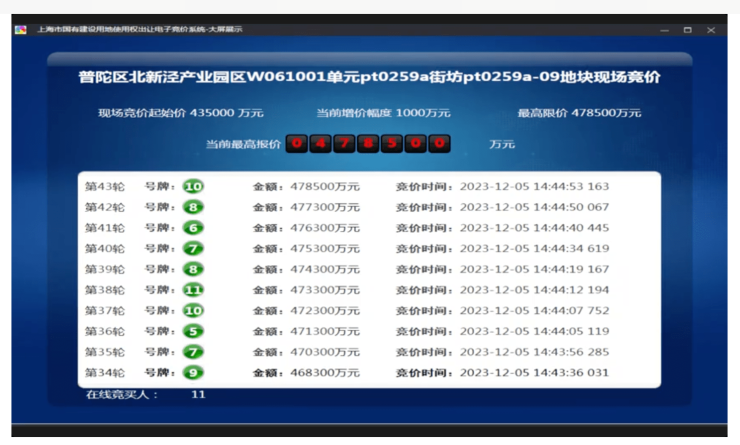Click bidder badge 10 in round 37
The height and width of the screenshot is (445, 740).
pos(193,311)
